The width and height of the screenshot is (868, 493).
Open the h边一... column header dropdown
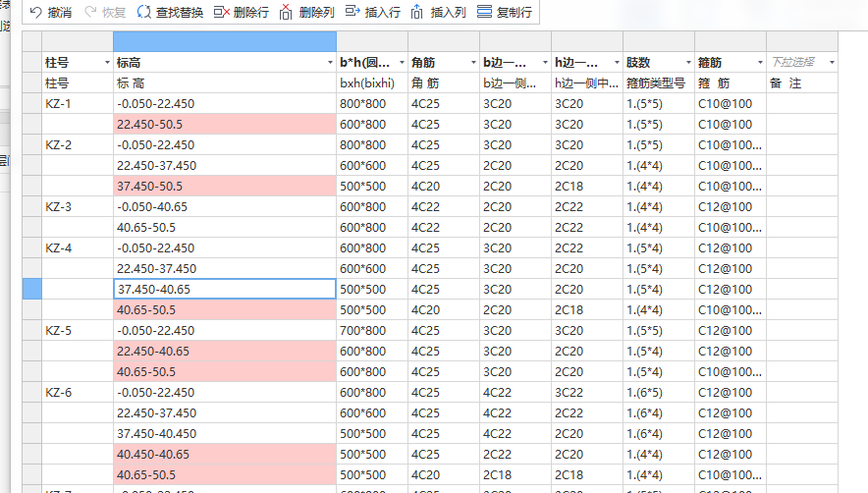tap(617, 63)
